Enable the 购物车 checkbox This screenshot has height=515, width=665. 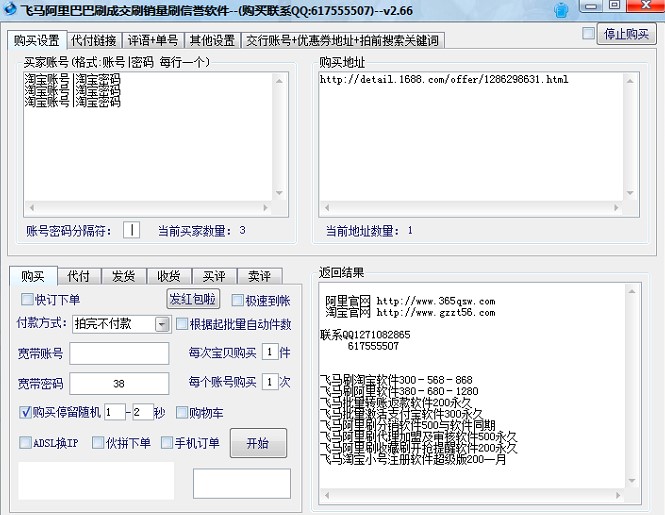(x=182, y=412)
